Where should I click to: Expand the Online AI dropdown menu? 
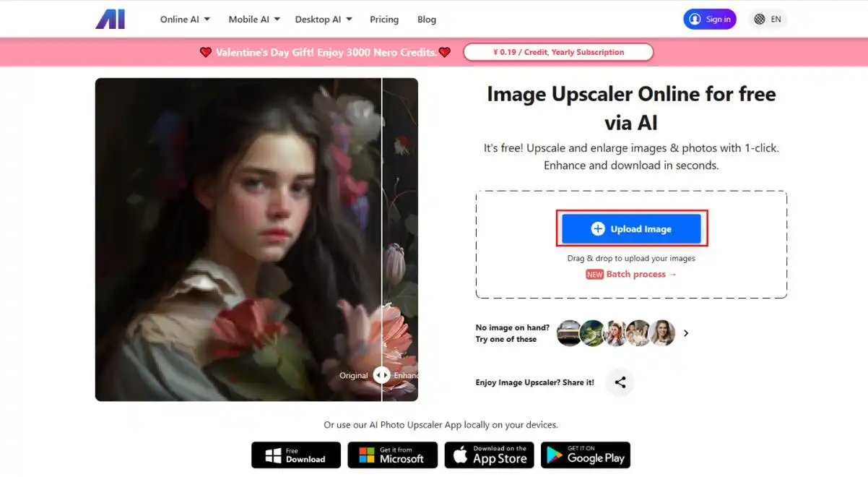[185, 20]
